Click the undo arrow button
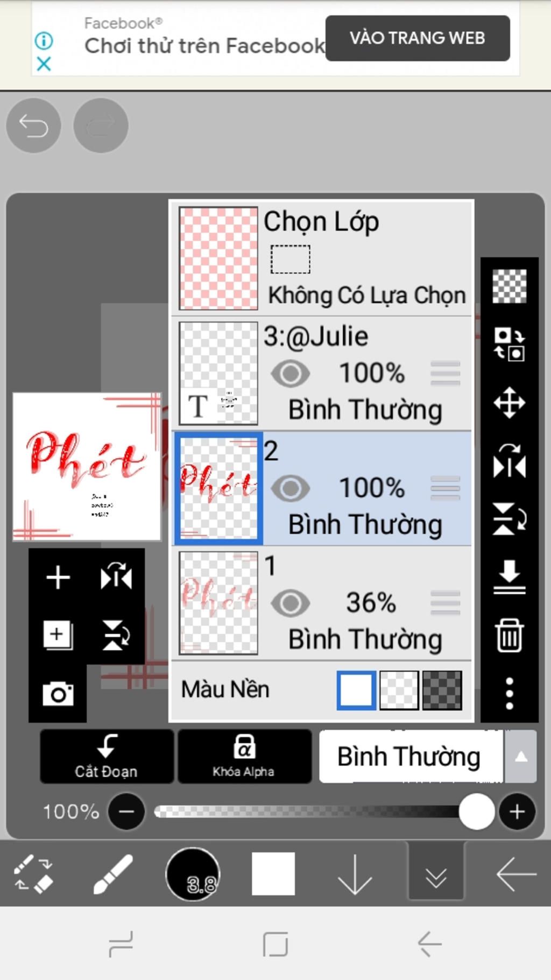This screenshot has width=551, height=980. [33, 126]
